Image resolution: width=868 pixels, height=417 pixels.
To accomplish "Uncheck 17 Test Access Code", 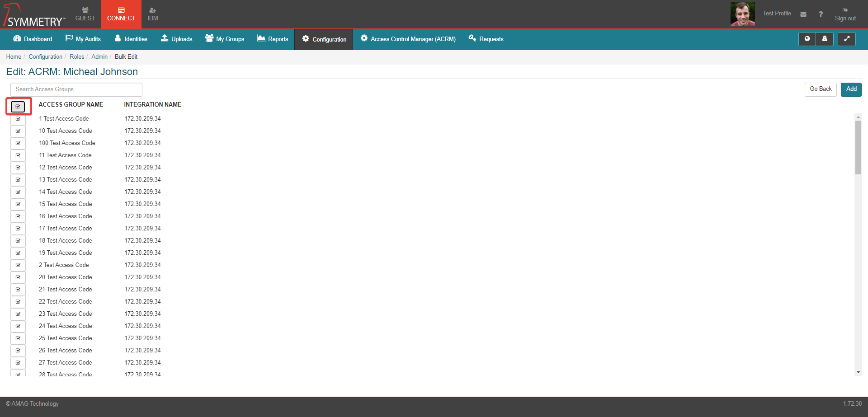I will coord(18,229).
